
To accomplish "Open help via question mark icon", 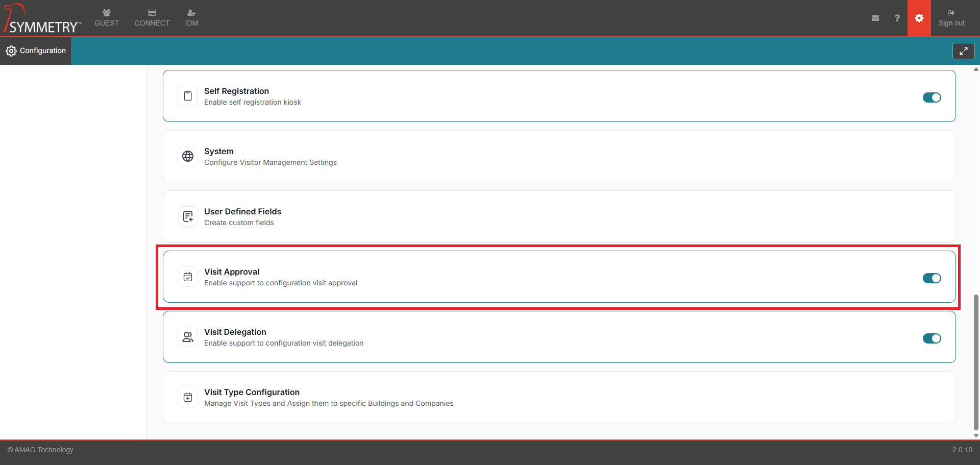I will (897, 18).
